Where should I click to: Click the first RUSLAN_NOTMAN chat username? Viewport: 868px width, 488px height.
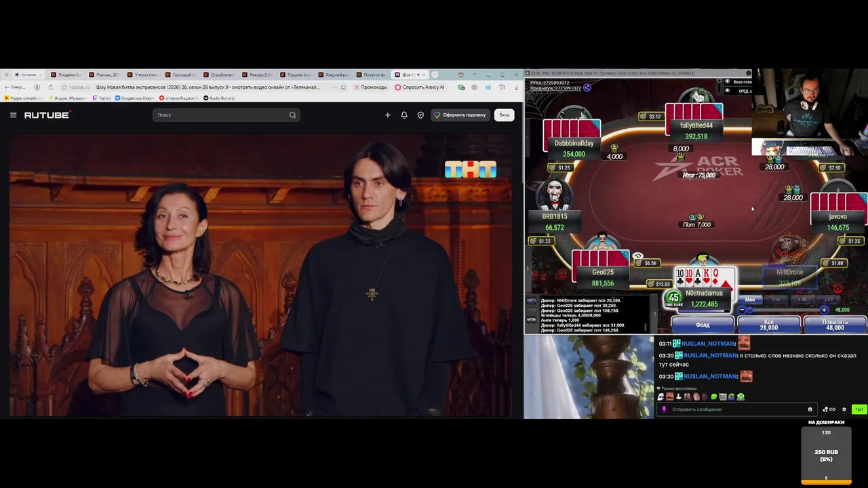[709, 344]
